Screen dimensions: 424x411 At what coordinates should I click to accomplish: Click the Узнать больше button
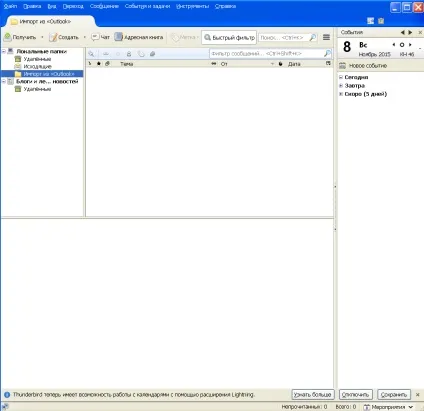pos(313,394)
